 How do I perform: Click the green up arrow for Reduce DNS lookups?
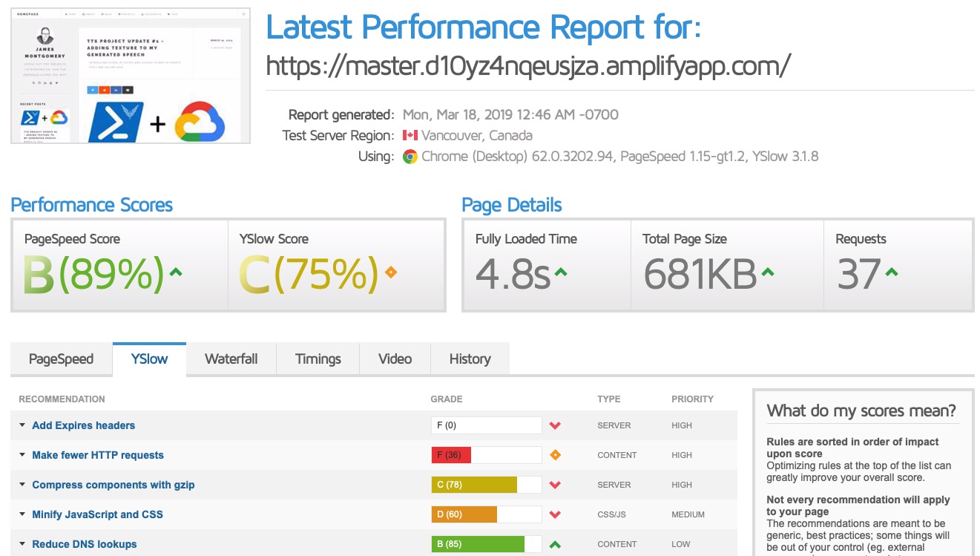pos(555,544)
